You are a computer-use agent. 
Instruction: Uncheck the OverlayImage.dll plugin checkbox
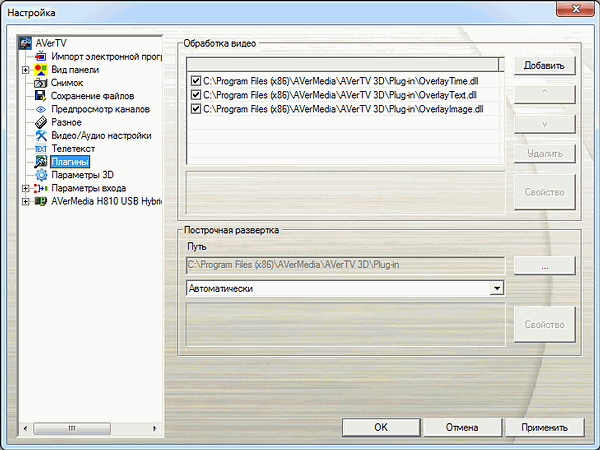pos(196,109)
